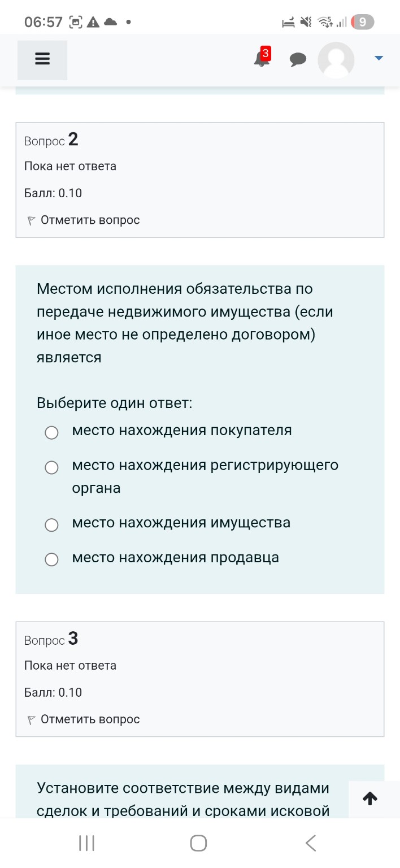Screen dimensions: 400x868
Task: Click the user profile avatar
Action: click(x=336, y=59)
